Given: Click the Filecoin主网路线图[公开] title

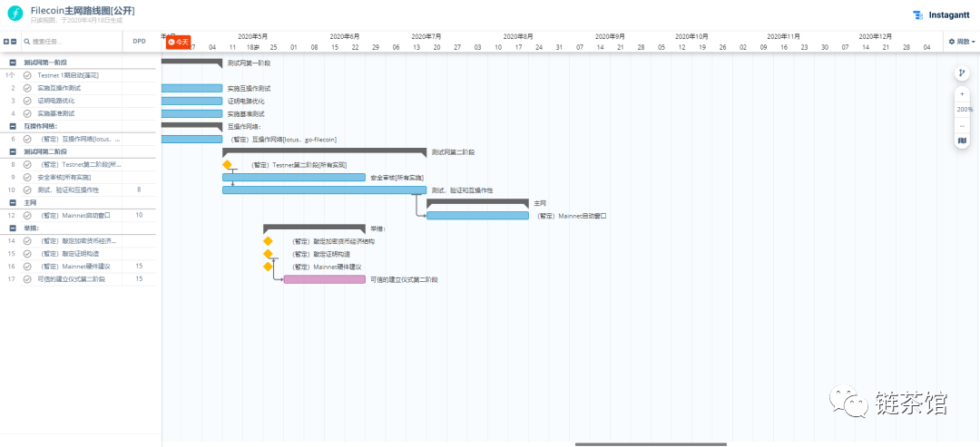Looking at the screenshot, I should (83, 11).
